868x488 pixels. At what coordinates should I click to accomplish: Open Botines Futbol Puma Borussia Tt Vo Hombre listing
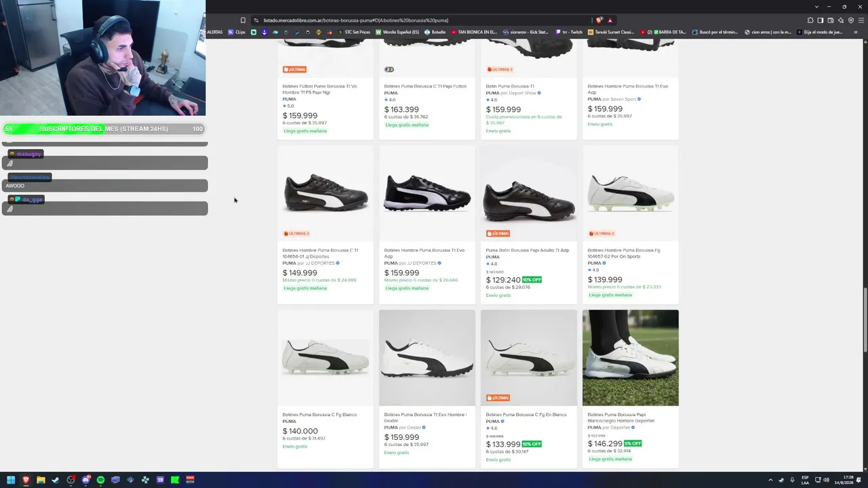pos(319,89)
